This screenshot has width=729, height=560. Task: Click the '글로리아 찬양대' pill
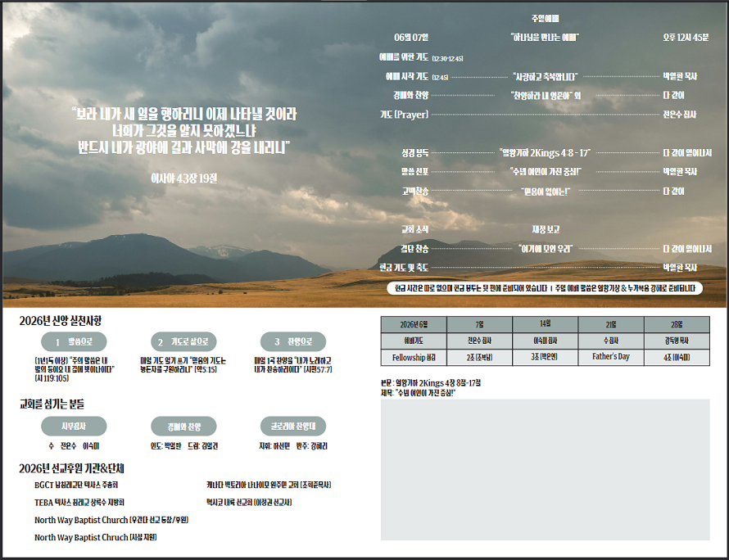(x=293, y=427)
